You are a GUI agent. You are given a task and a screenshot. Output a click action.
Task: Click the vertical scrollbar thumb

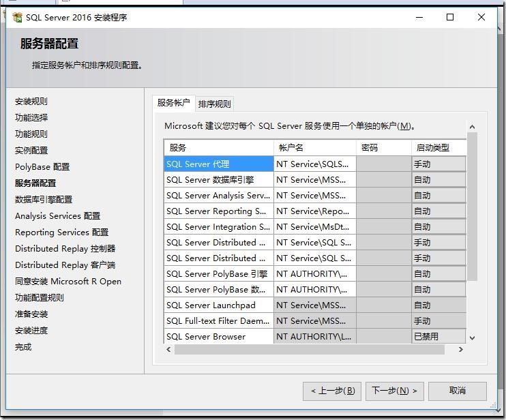(472, 206)
